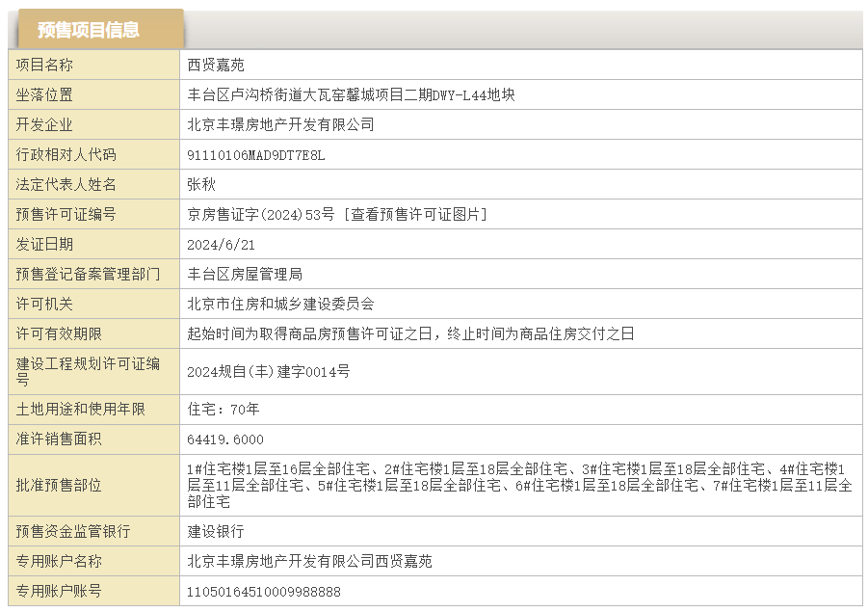
Task: Click the approved presale buildings description text
Action: click(x=519, y=486)
